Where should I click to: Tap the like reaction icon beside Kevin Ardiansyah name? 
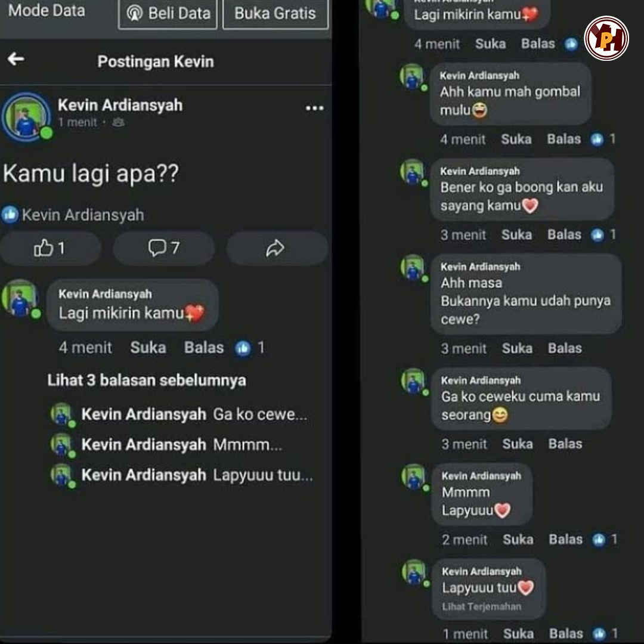(10, 215)
